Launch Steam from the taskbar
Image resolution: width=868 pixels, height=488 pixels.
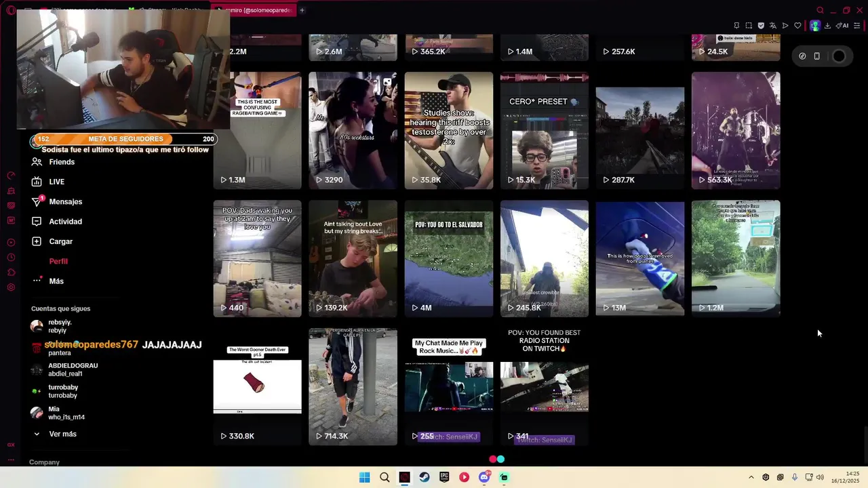[425, 477]
